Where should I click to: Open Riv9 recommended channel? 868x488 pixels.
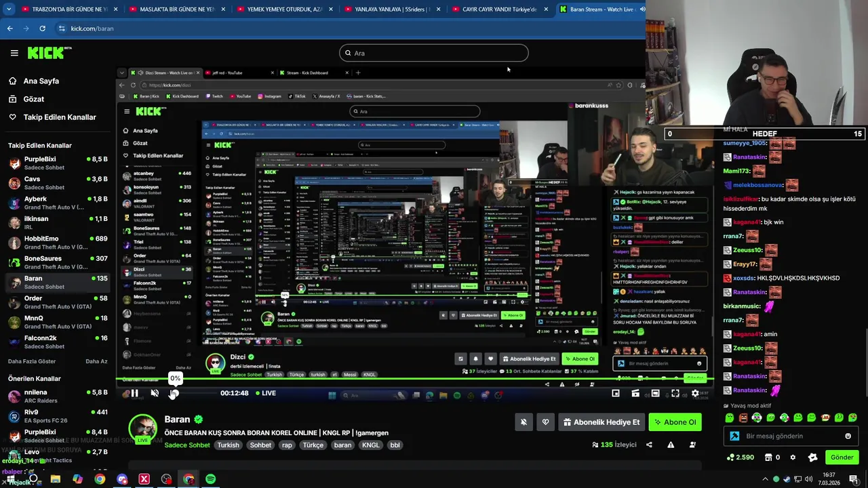[x=58, y=416]
